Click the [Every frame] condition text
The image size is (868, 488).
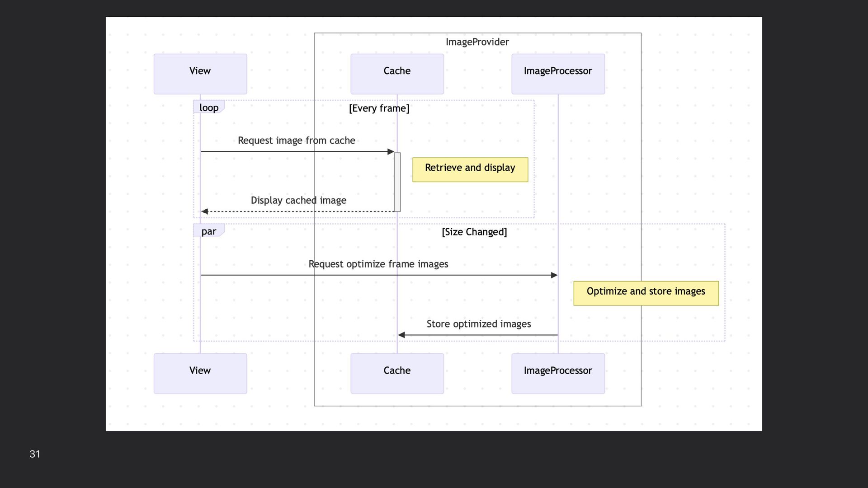[x=379, y=108]
